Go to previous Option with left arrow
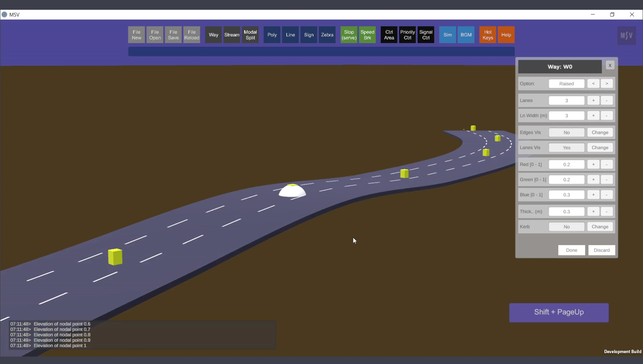The height and width of the screenshot is (364, 643). click(x=593, y=84)
